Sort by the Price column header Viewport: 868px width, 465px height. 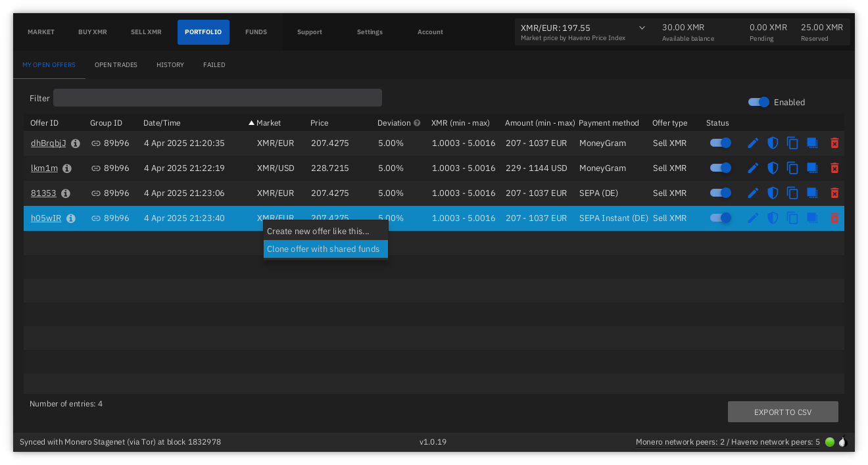(x=320, y=123)
